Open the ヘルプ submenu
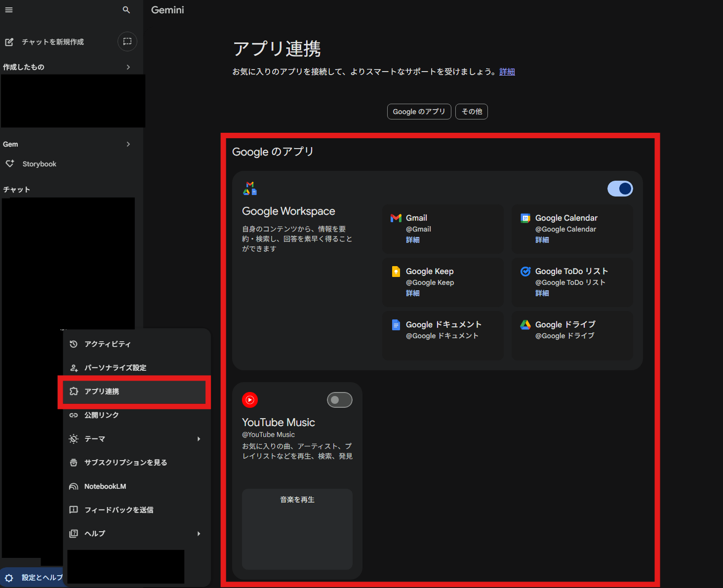 (134, 534)
